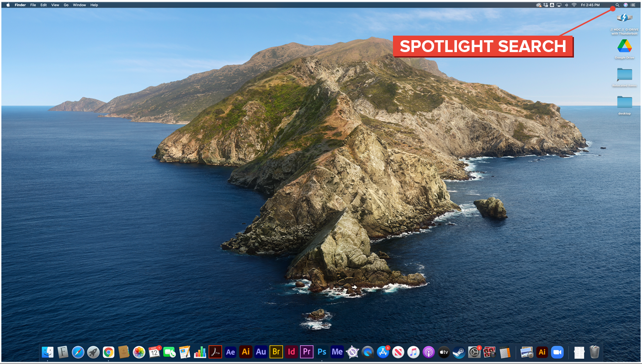Click the Siri icon in menu bar

625,5
